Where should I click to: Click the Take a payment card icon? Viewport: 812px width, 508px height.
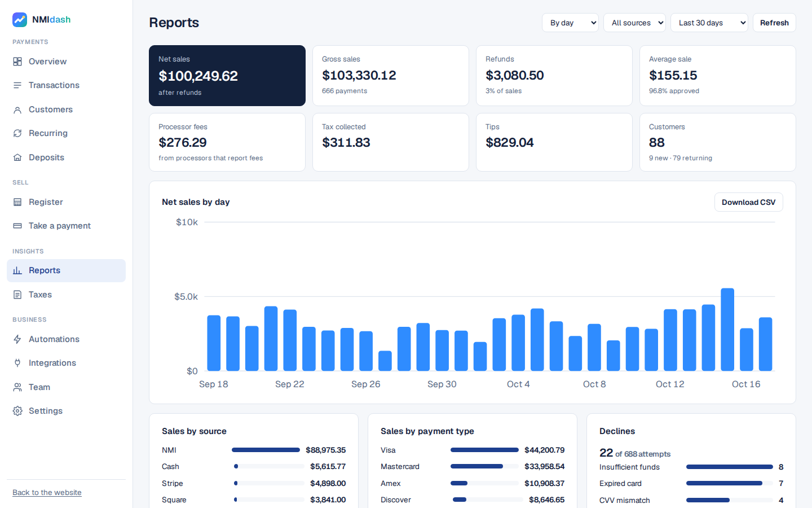pos(17,226)
